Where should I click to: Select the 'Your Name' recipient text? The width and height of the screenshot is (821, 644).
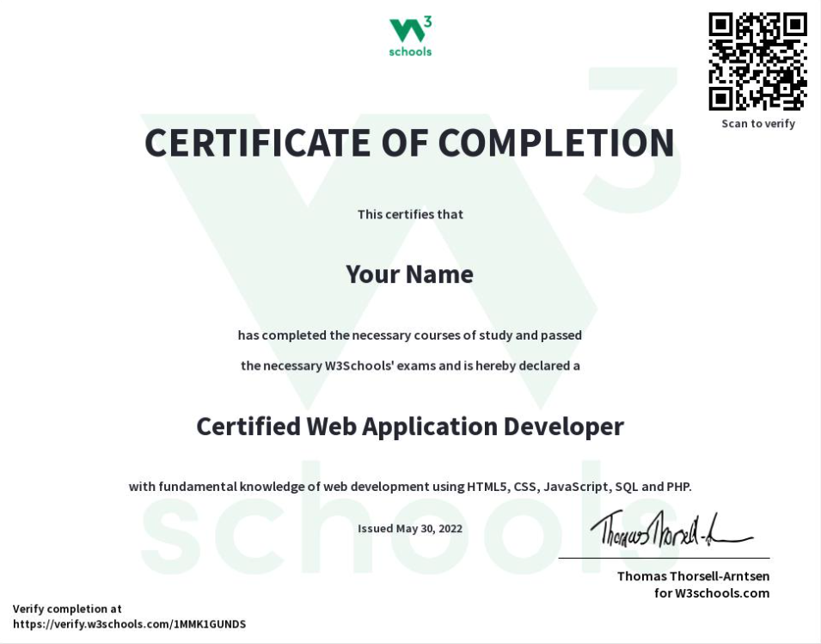click(x=410, y=274)
